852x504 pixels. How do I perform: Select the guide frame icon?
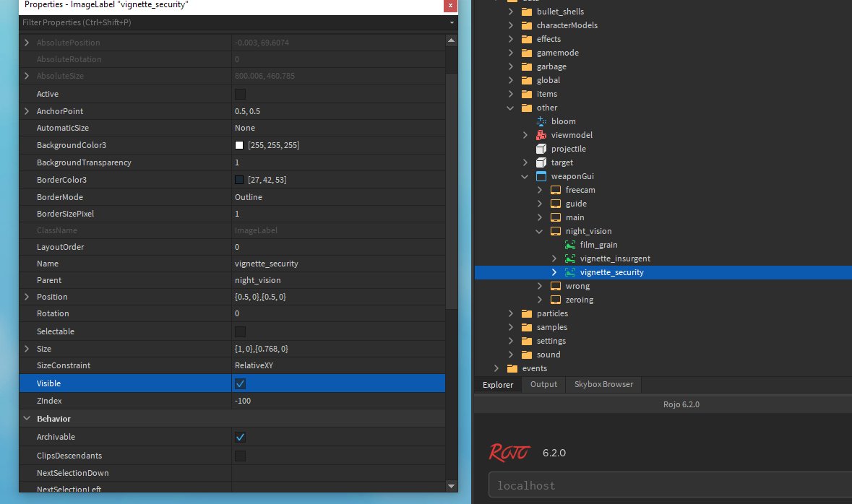click(555, 204)
